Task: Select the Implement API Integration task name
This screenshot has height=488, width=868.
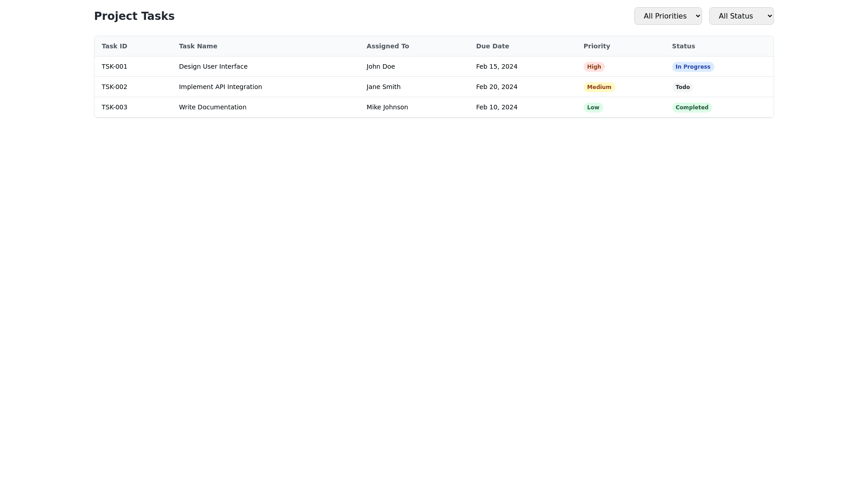Action: (x=220, y=87)
